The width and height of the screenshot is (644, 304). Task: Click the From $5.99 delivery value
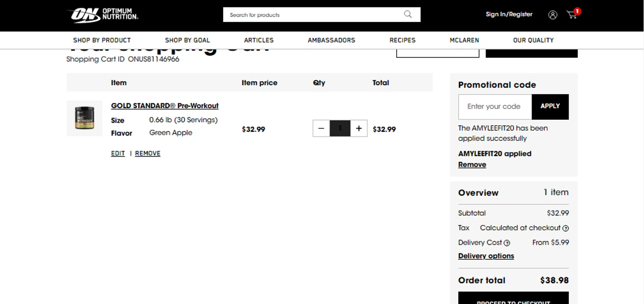tap(550, 243)
